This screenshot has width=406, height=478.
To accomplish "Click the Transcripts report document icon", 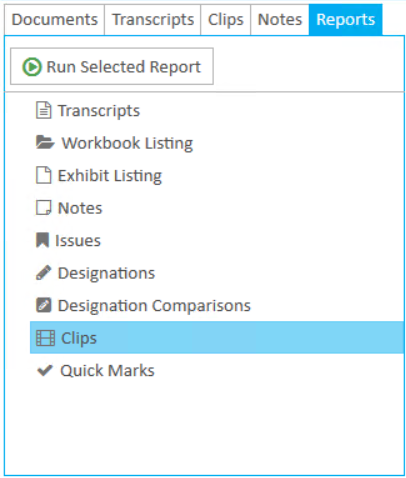I will pyautogui.click(x=43, y=110).
